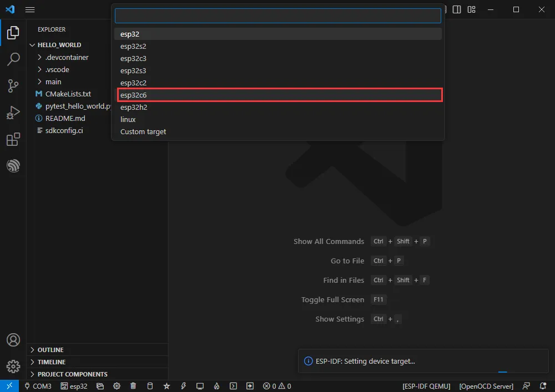Viewport: 555px width, 392px height.
Task: Expand the PROJECT COMPONENTS section
Action: pyautogui.click(x=72, y=374)
